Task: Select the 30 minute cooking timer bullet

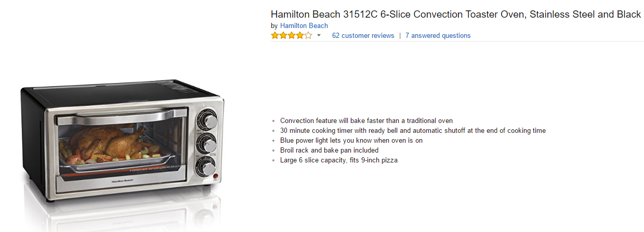Action: click(x=413, y=131)
